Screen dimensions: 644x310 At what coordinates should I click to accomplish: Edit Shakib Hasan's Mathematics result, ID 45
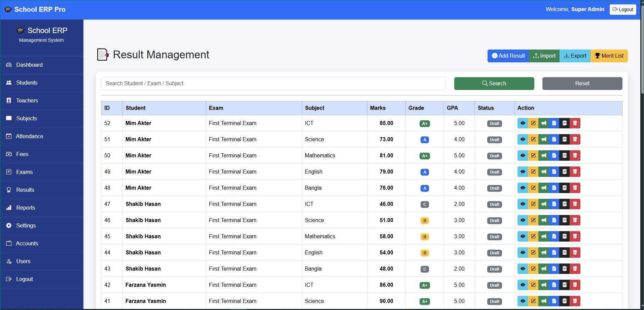(533, 237)
